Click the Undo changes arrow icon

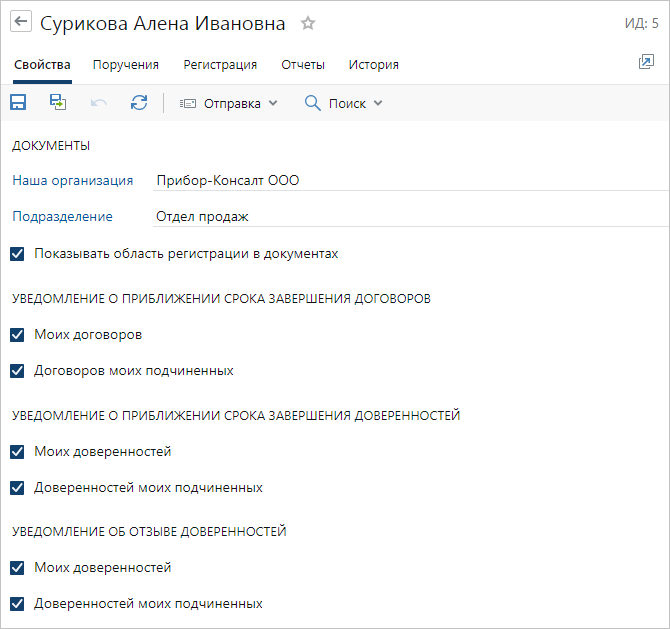[x=99, y=103]
